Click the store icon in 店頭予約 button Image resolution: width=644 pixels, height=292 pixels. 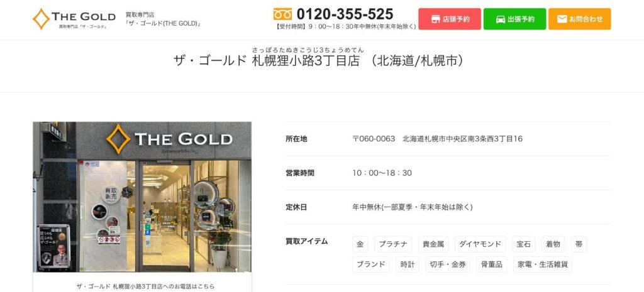click(x=435, y=19)
